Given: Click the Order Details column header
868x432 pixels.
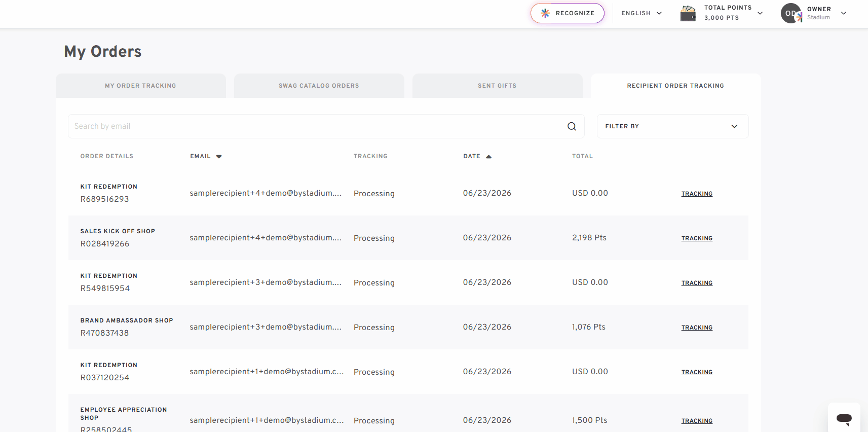Looking at the screenshot, I should pos(107,156).
